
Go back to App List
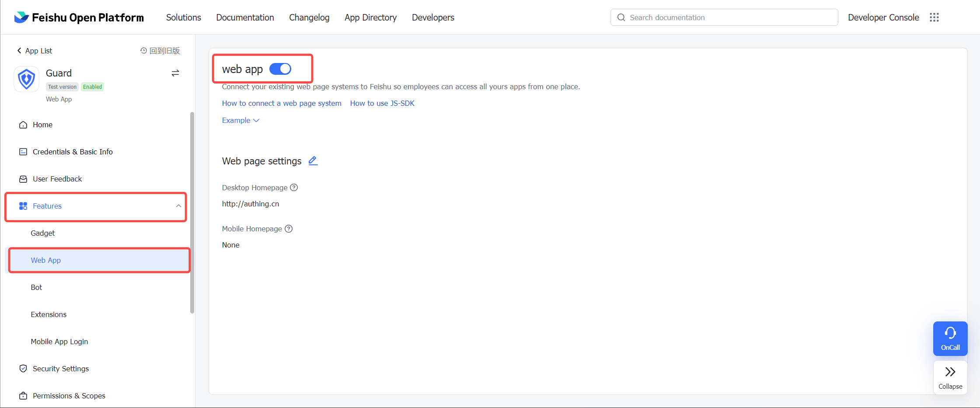(35, 51)
